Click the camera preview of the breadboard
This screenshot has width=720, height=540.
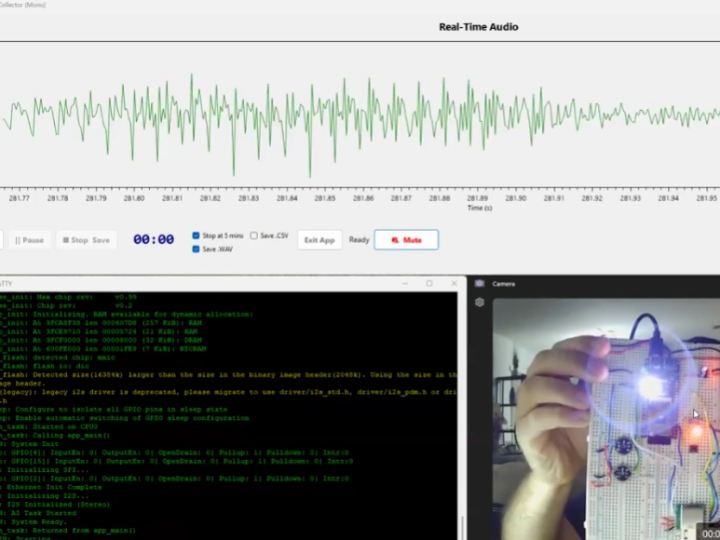coord(600,420)
